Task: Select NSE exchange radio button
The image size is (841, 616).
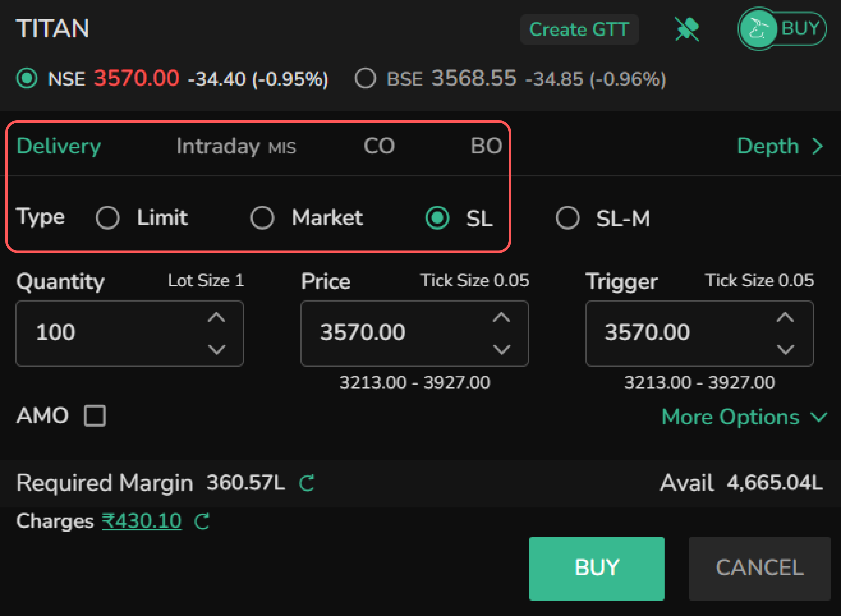Action: click(x=27, y=78)
